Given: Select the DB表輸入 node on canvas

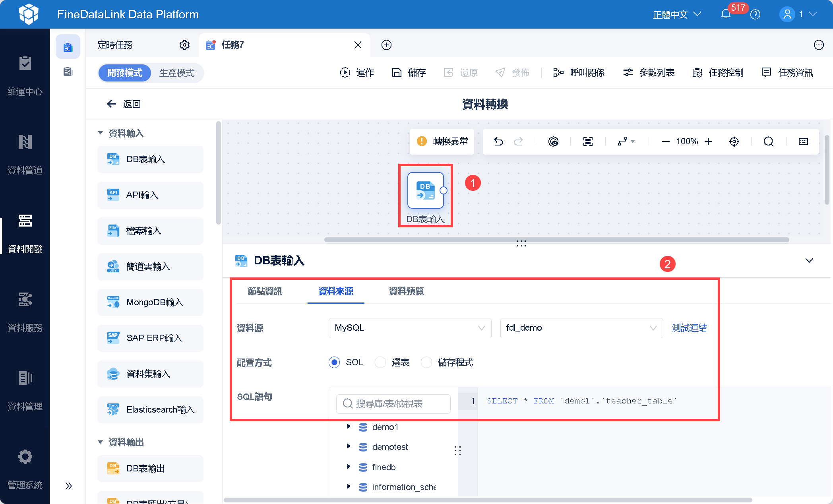Looking at the screenshot, I should pos(425,190).
